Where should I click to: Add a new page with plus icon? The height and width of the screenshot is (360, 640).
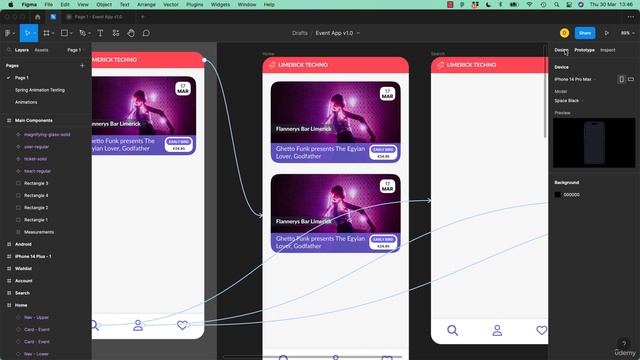pyautogui.click(x=82, y=65)
